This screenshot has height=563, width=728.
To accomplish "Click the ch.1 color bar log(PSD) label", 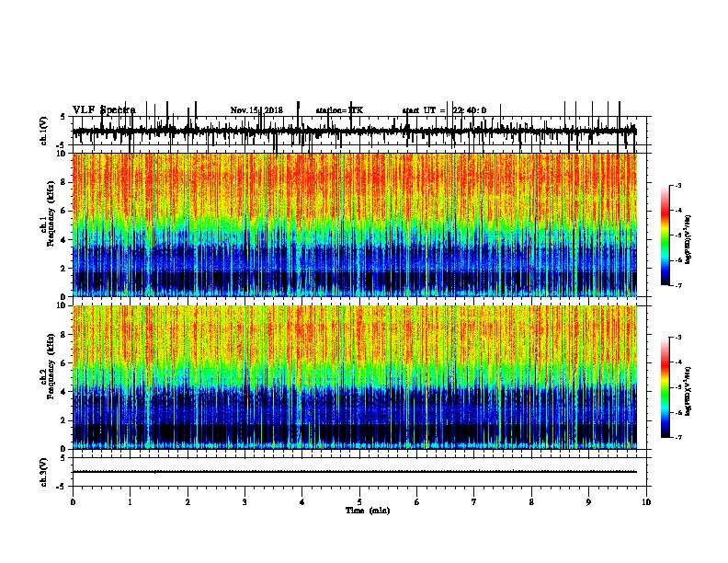I will point(688,240).
